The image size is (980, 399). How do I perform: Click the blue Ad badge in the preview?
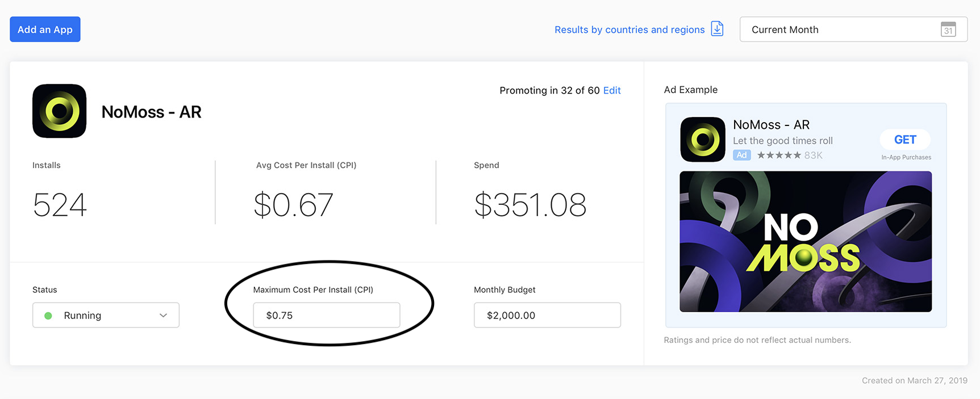pyautogui.click(x=742, y=155)
